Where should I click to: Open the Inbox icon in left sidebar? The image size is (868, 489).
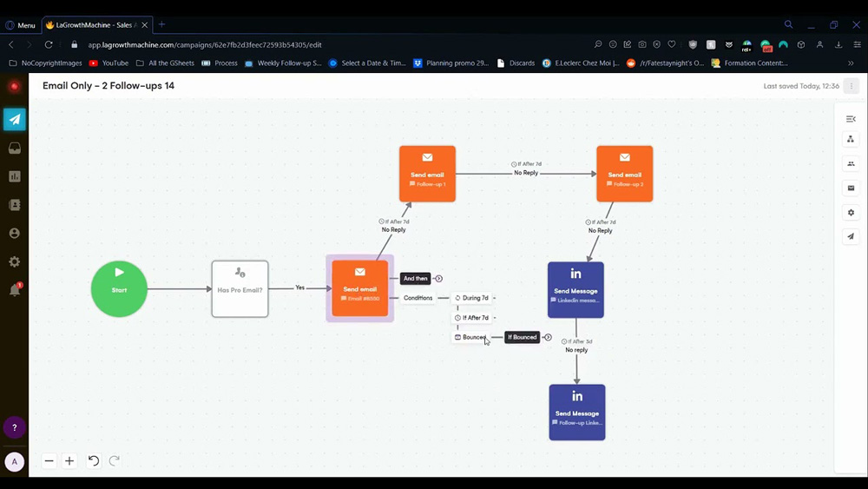tap(15, 149)
